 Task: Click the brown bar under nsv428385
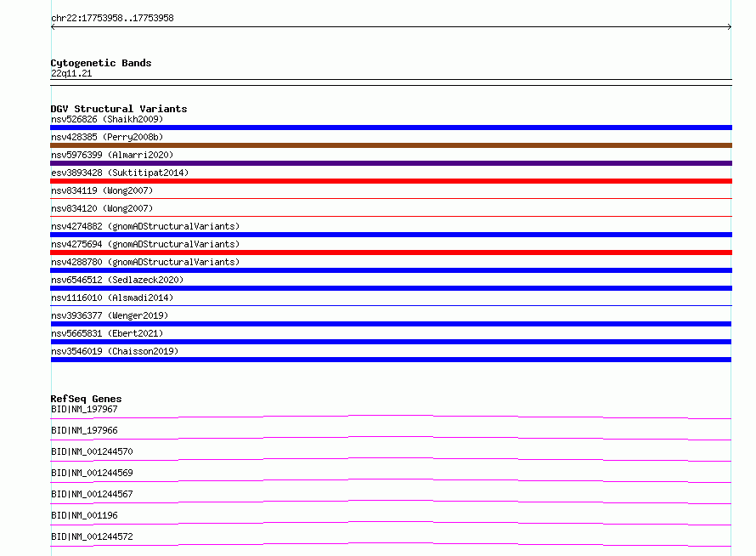[x=391, y=145]
